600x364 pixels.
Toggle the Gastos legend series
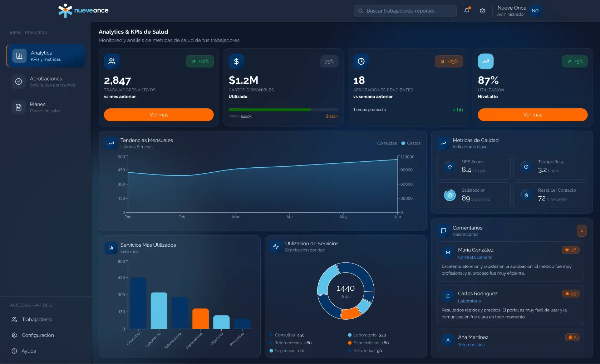coord(411,143)
